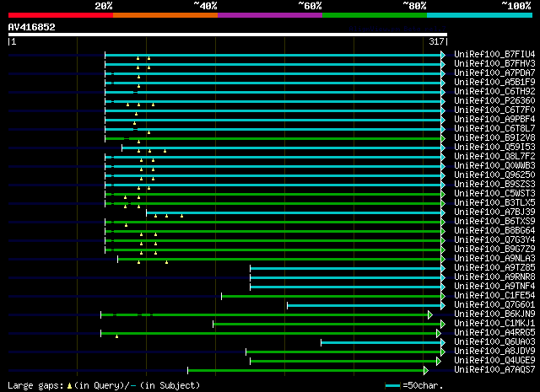Click the green alignment bar for C1FE54

tap(332, 297)
